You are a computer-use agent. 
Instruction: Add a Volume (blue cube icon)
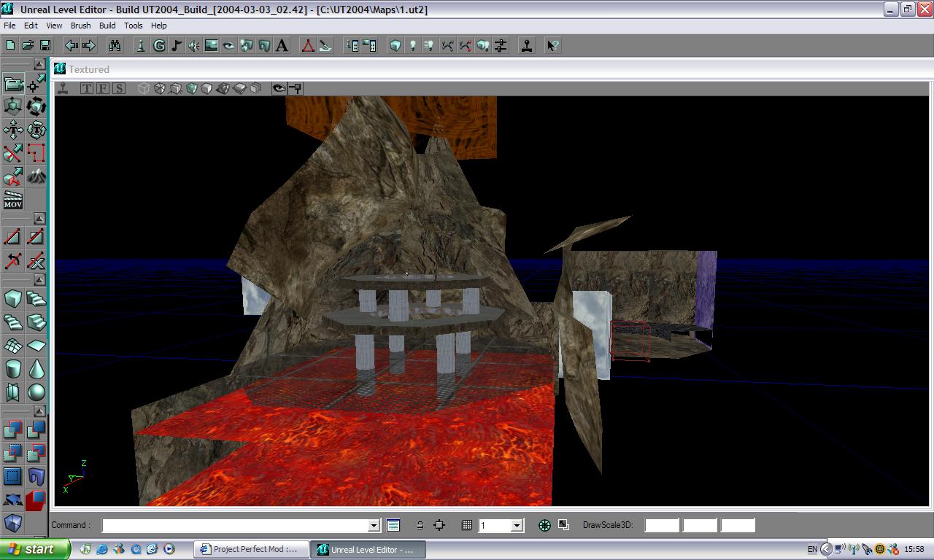point(13,524)
